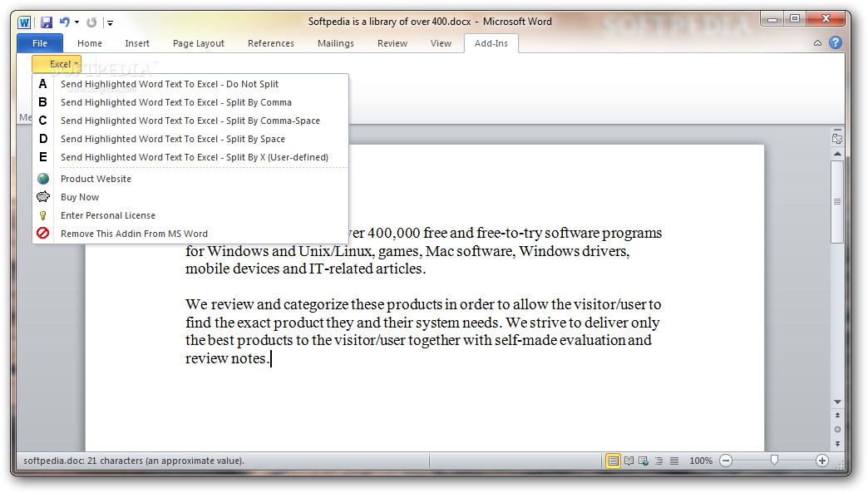Viewport: 868px width, 493px height.
Task: Click in the document paragraph 'We review and categorize'
Action: point(423,331)
